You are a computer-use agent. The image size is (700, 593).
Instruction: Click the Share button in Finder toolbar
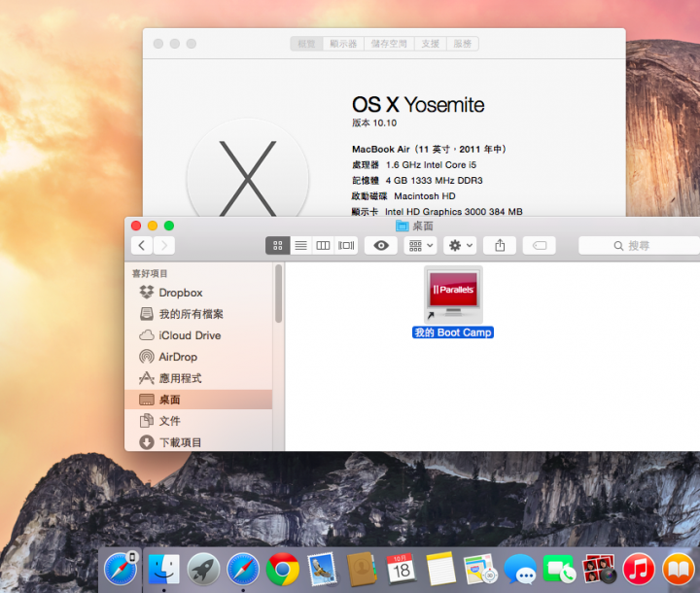coord(500,246)
